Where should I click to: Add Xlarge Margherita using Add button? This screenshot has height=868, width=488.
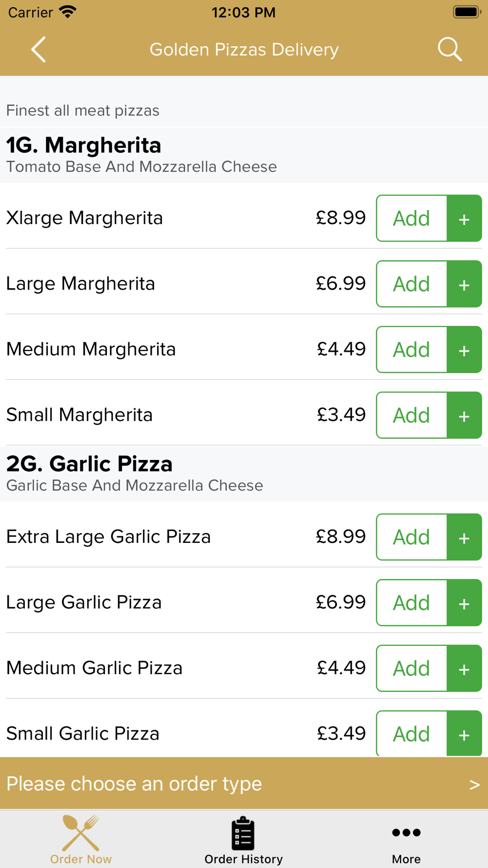point(412,218)
